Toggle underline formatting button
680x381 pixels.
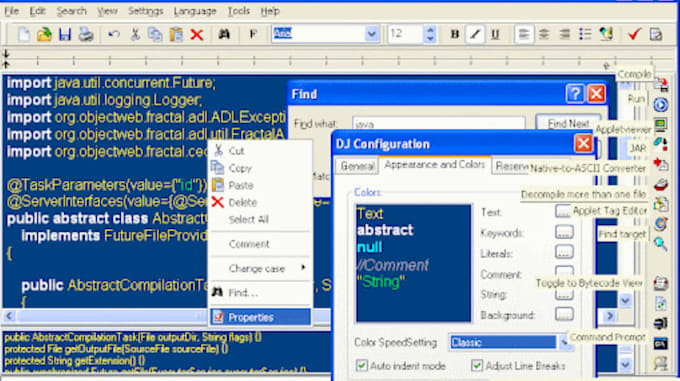[495, 34]
